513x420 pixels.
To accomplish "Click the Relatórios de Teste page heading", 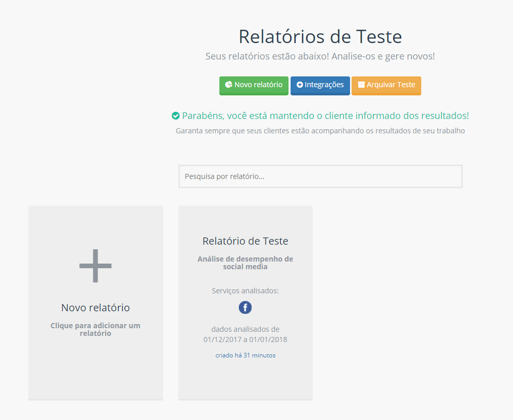I will pos(320,36).
